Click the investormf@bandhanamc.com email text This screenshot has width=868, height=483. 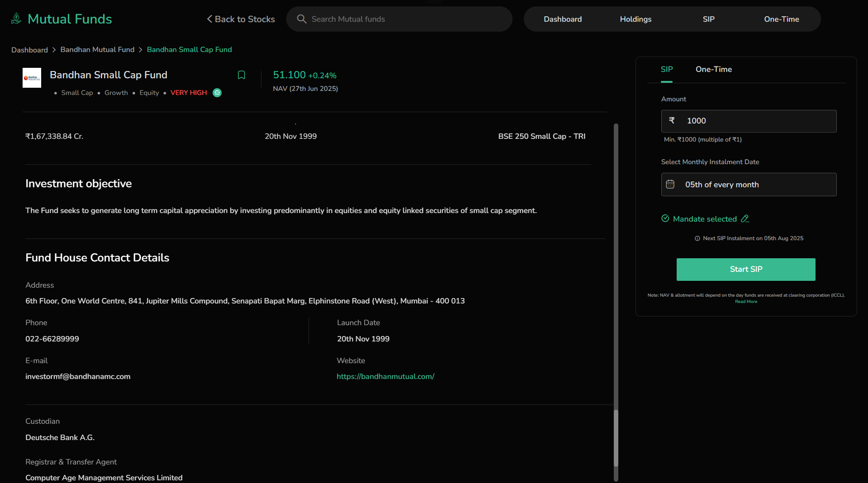(x=78, y=376)
